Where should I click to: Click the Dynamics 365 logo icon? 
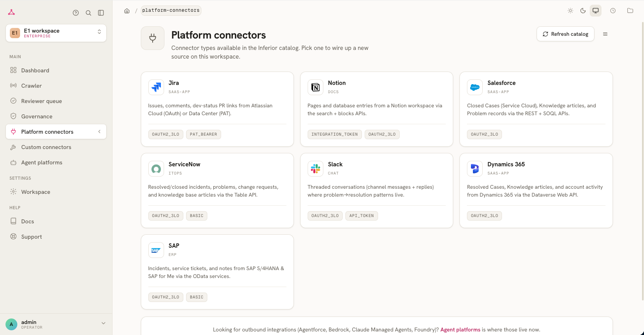(475, 169)
